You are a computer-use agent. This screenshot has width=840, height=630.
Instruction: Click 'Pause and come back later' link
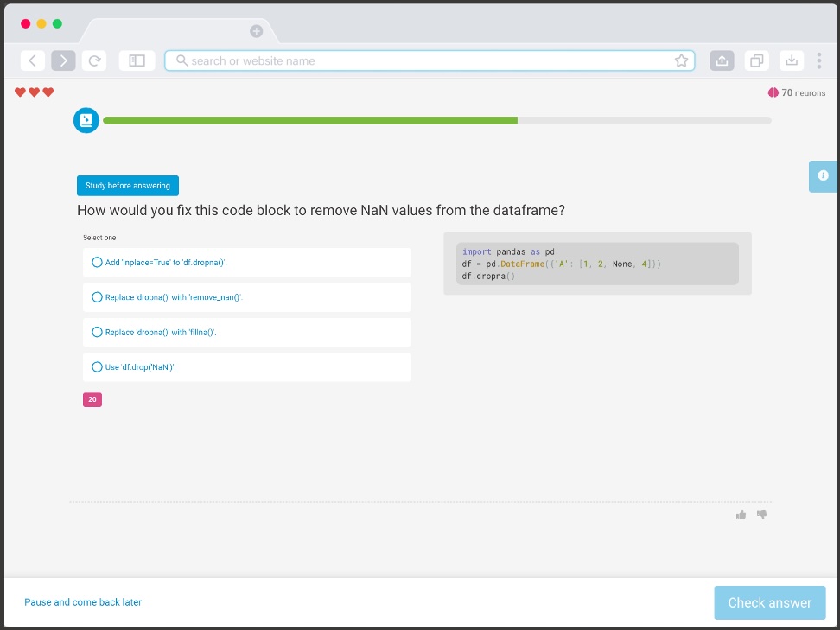(83, 602)
